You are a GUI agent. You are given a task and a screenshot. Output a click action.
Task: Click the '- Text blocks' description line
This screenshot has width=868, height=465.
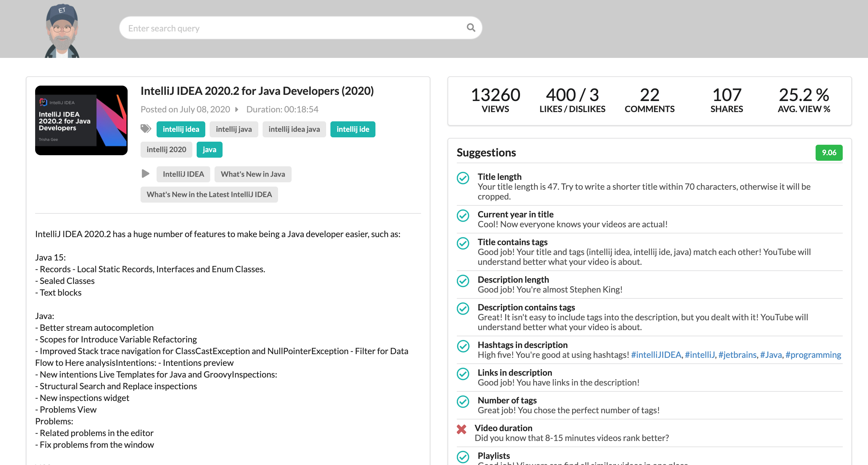pos(58,293)
